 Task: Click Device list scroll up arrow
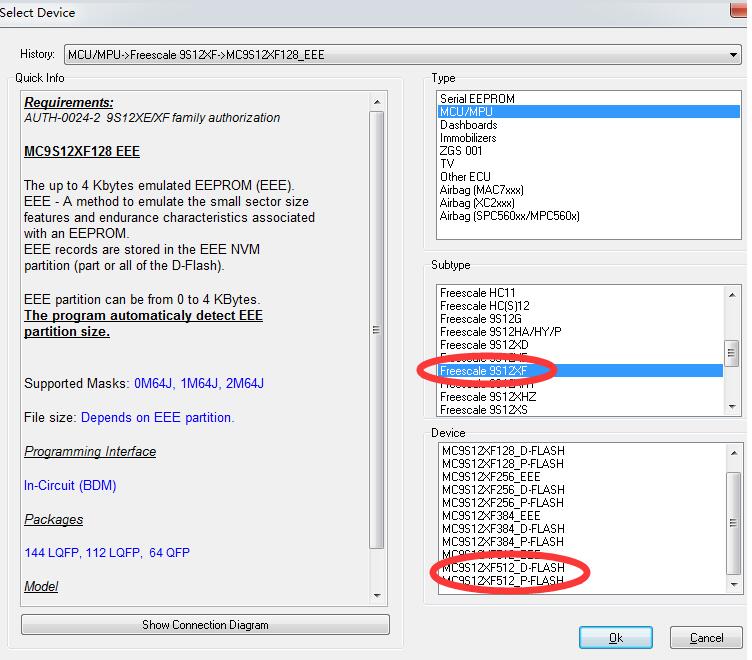pos(734,453)
